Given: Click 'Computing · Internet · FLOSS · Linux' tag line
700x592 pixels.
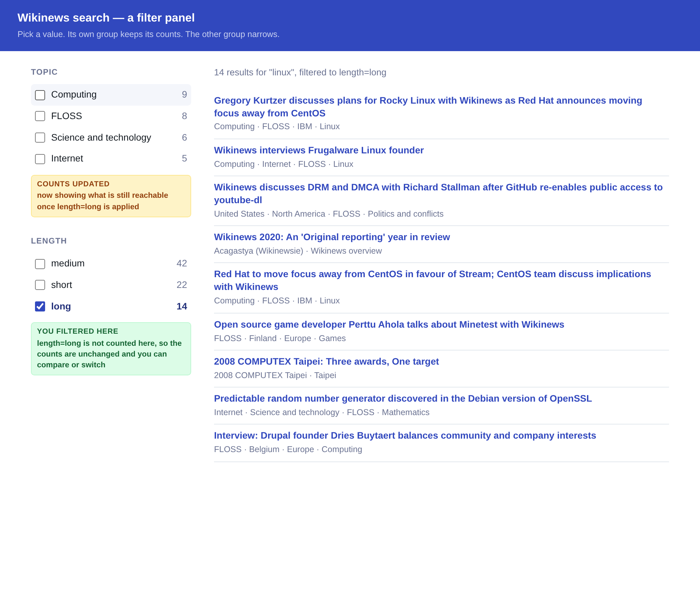Looking at the screenshot, I should pos(284,164).
